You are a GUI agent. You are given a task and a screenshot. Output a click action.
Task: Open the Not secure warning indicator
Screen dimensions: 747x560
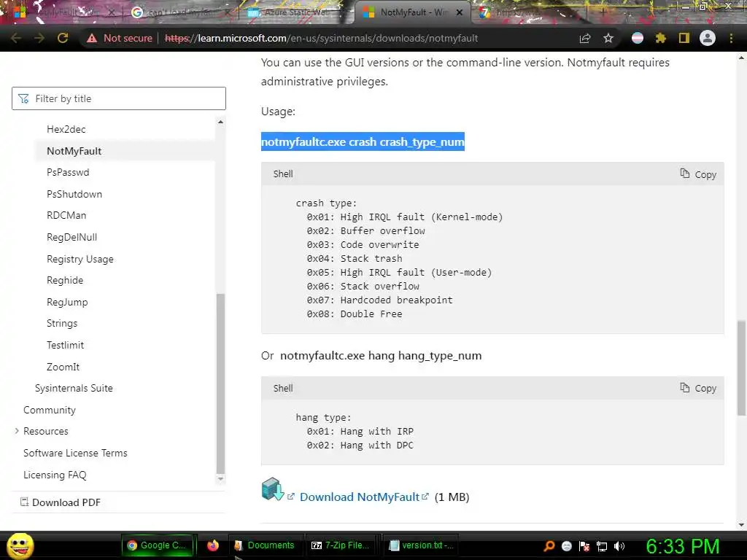pos(120,38)
